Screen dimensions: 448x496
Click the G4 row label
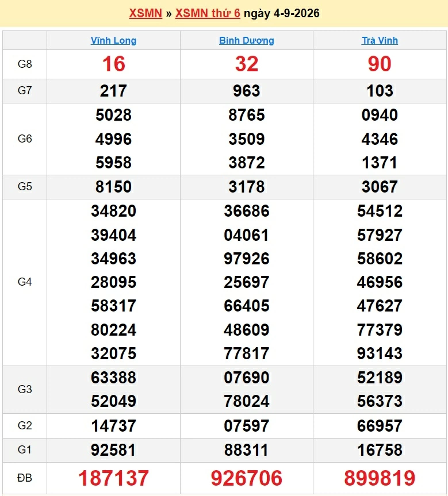(x=25, y=282)
